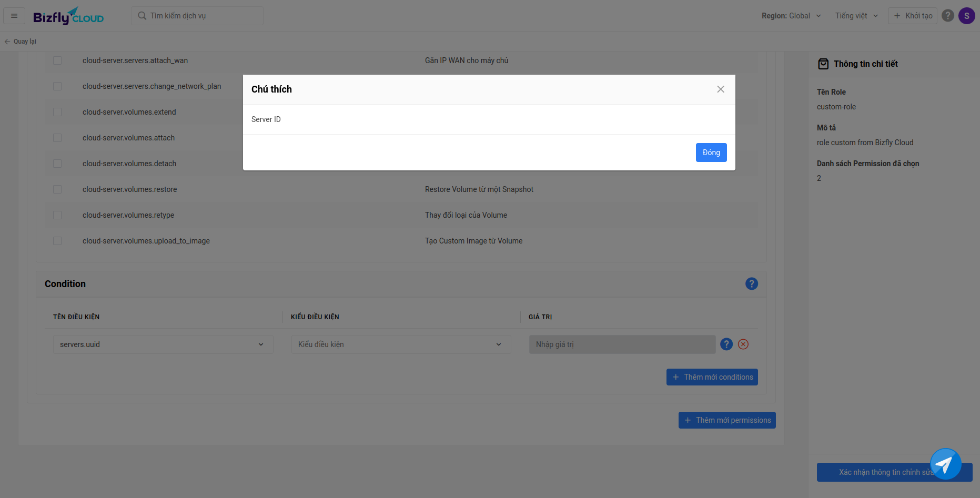Screen dimensions: 980x498
Task: Go back using Quay lại link
Action: (x=21, y=42)
